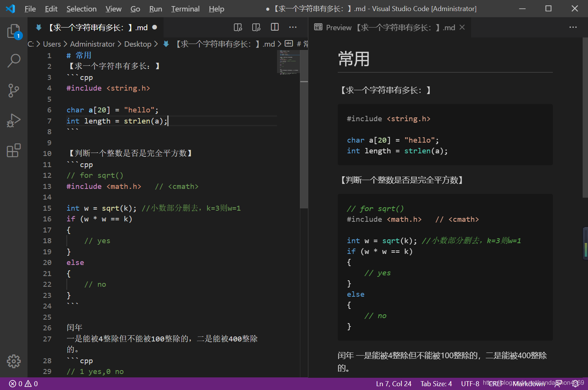Open the Selection menu
Viewport: 588px width, 390px height.
[81, 8]
